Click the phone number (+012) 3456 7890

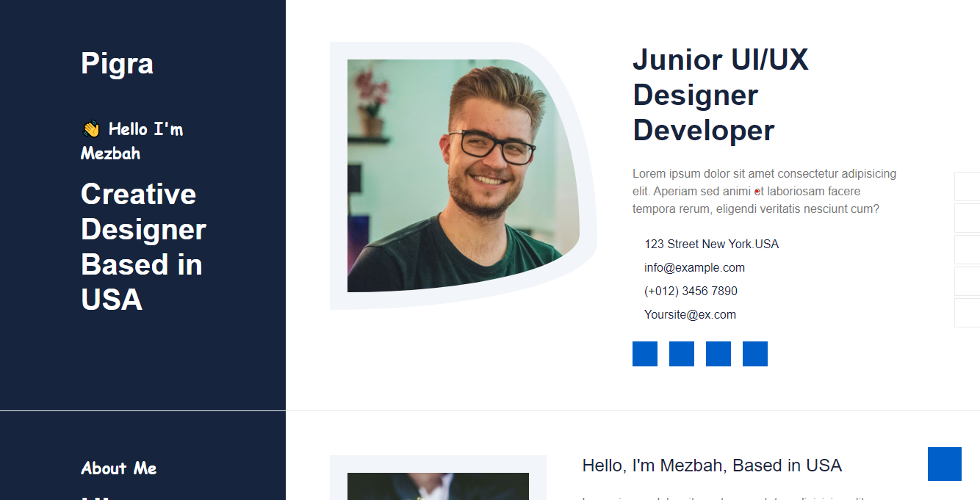[691, 291]
